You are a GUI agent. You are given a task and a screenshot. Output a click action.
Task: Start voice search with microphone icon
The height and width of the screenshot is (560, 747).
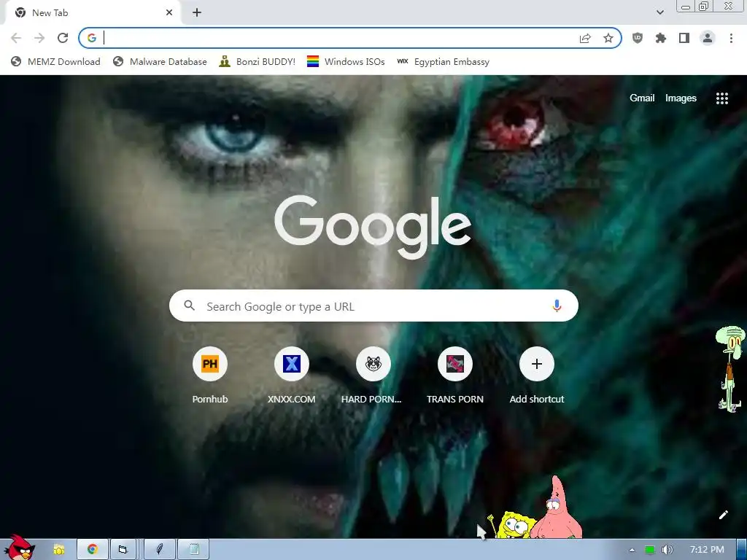tap(557, 306)
